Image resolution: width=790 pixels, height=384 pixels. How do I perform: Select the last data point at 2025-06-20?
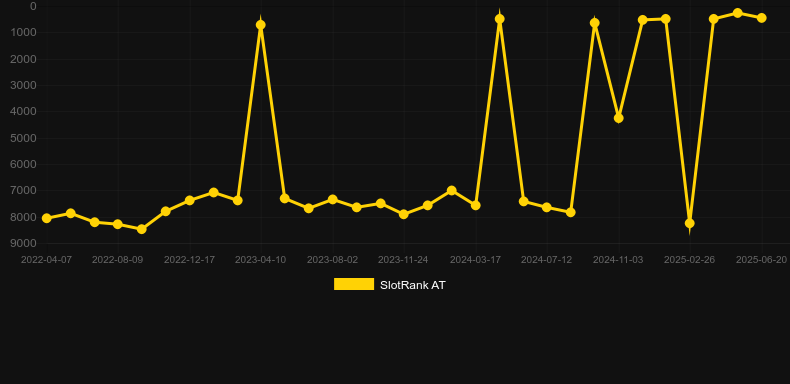[x=762, y=18]
